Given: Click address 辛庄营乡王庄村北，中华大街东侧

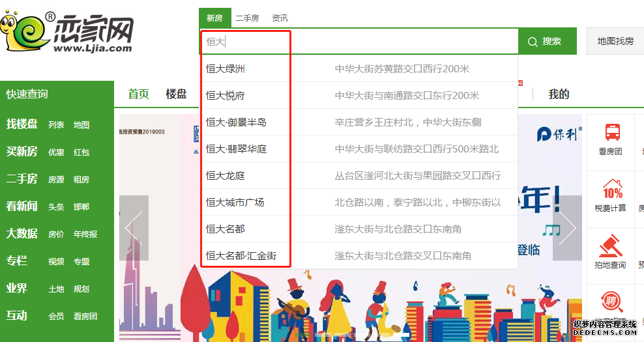Looking at the screenshot, I should [408, 122].
